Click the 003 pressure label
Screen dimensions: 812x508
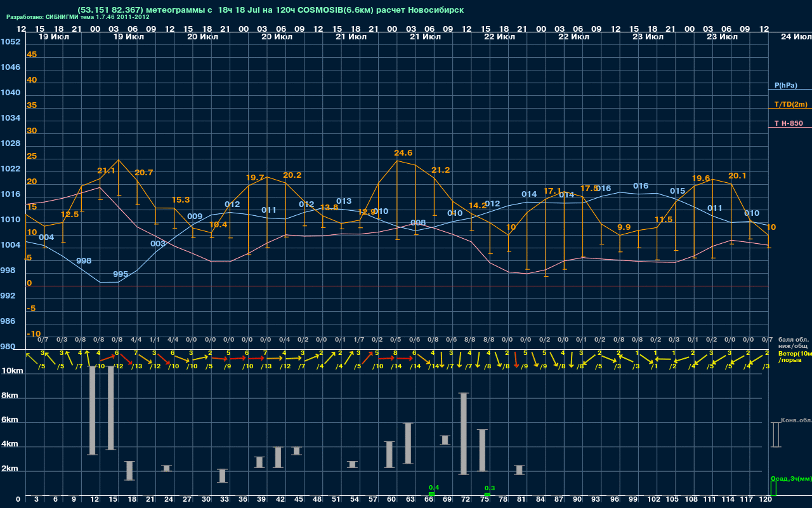point(158,244)
